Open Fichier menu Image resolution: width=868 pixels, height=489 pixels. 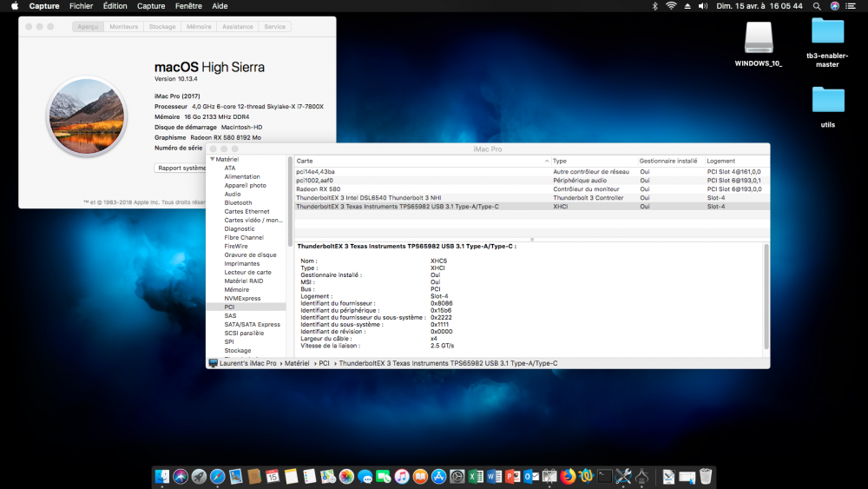[82, 6]
